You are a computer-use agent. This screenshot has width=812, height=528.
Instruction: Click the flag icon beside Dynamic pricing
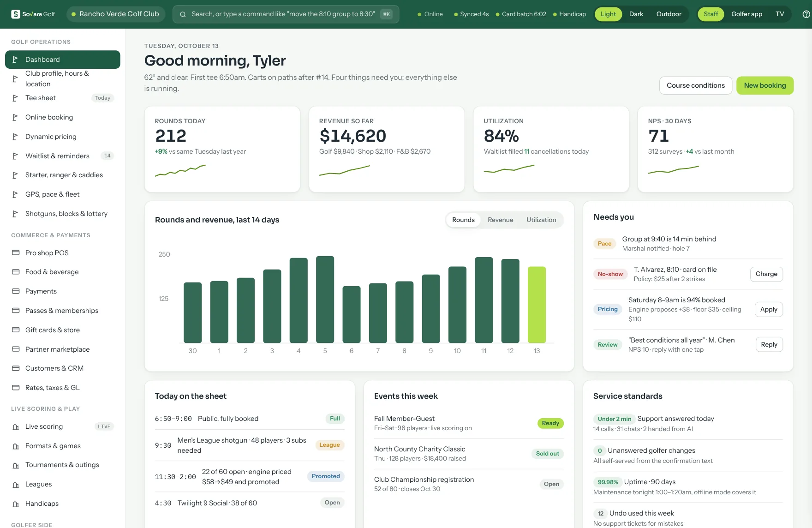coord(15,137)
